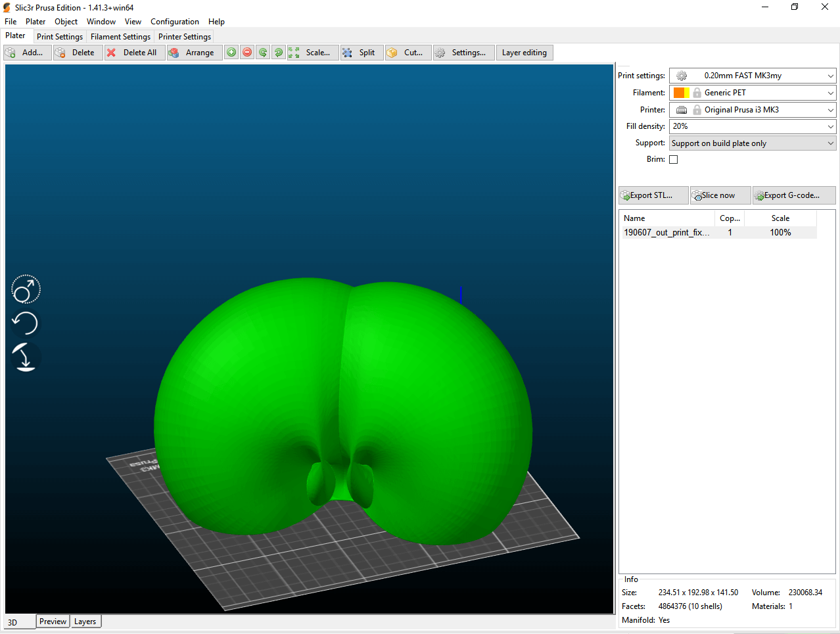Click the green plus increase copies icon
This screenshot has width=840, height=634.
coord(231,53)
